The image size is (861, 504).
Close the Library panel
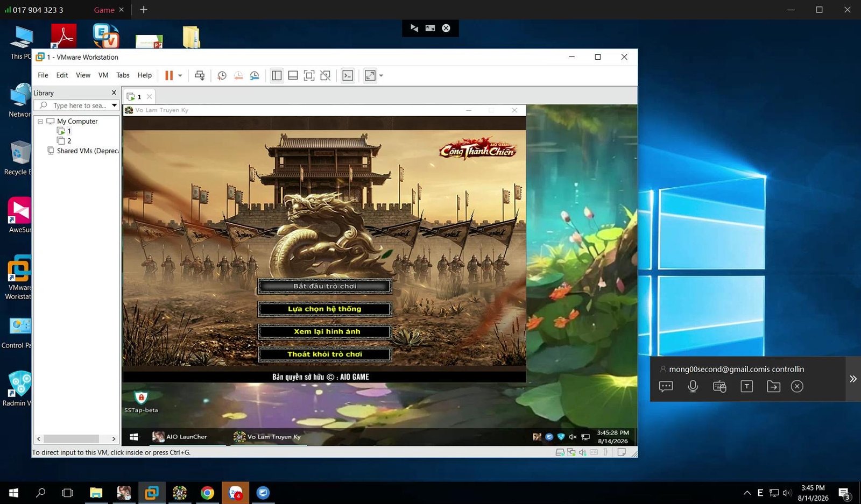coord(114,93)
